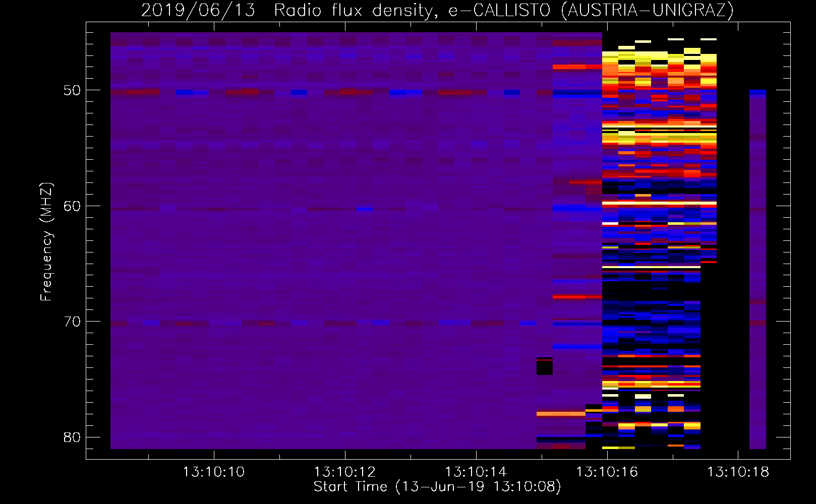Screen dimensions: 816x504
Task: Click the orange band near 78 MHz at 13:10:15
Action: click(x=561, y=414)
